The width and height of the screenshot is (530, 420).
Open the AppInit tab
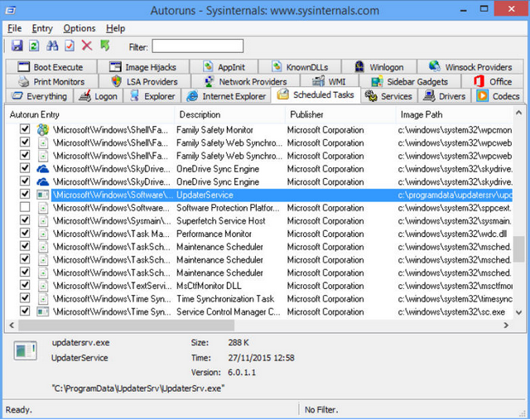[x=224, y=67]
